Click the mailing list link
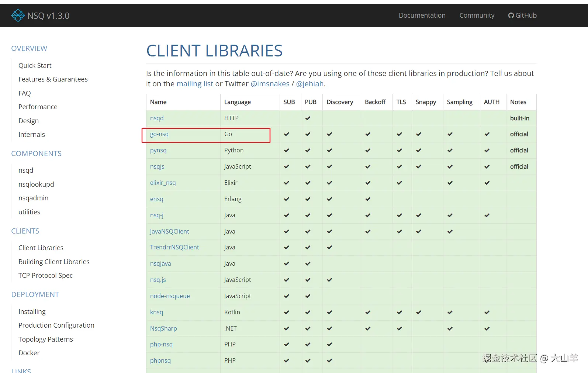The image size is (588, 373). 195,84
